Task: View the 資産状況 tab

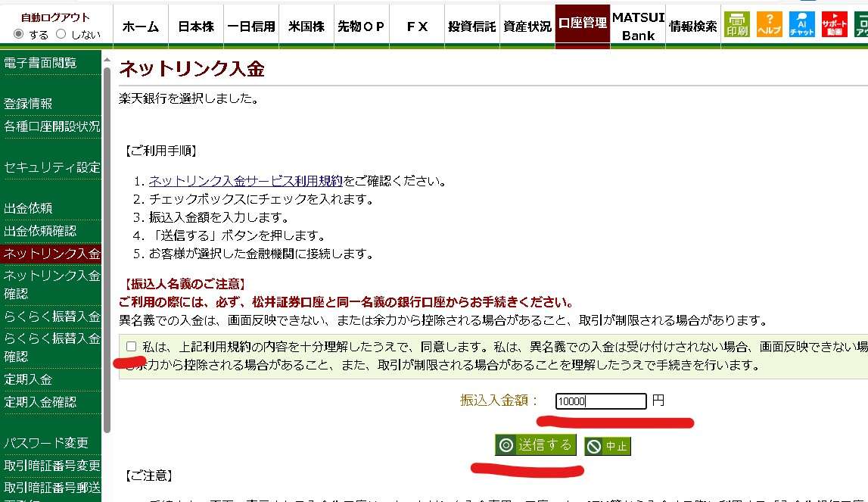Action: coord(527,26)
